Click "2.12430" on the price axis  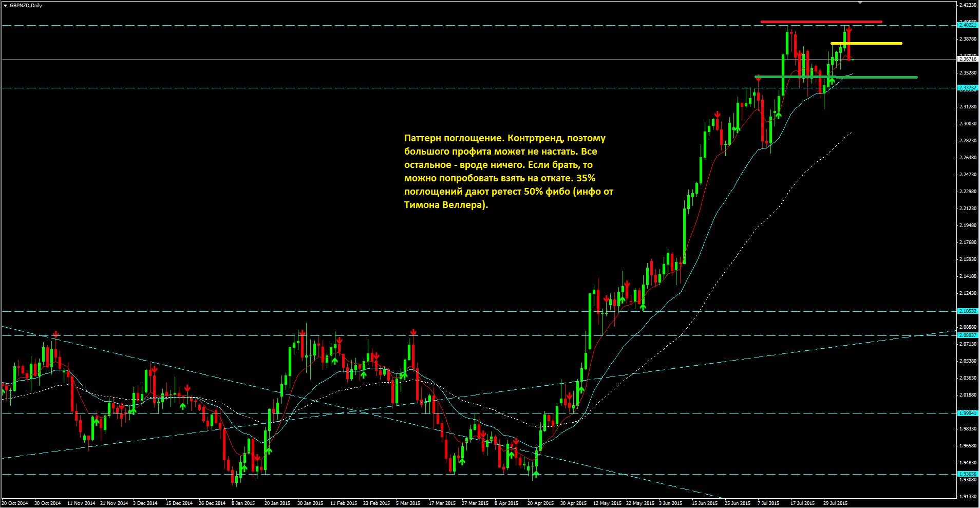tap(968, 293)
